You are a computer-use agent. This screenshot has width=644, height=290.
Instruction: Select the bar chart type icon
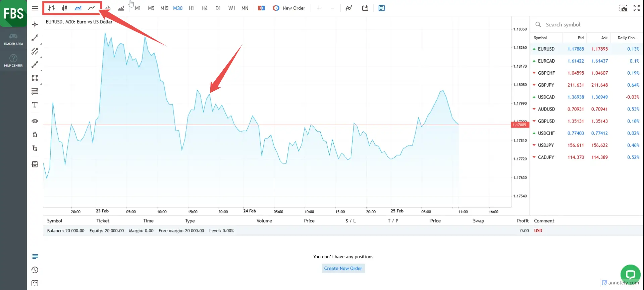(51, 8)
